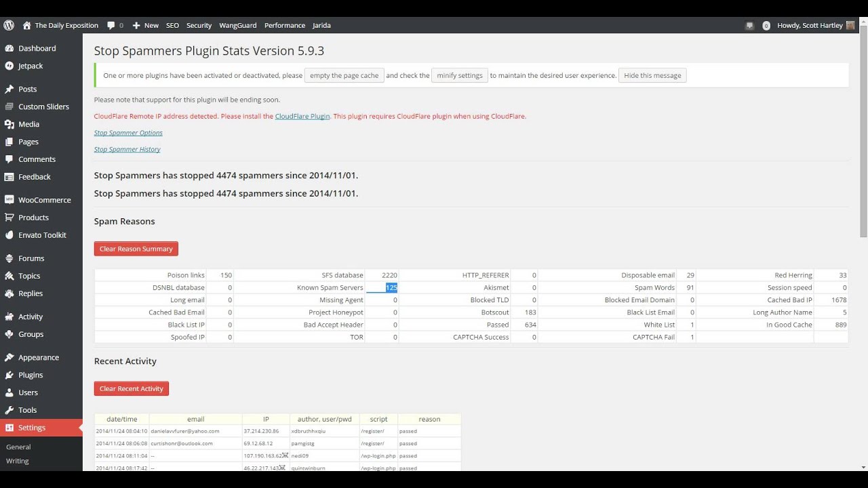
Task: Click the Forums icon in sidebar
Action: (9, 258)
